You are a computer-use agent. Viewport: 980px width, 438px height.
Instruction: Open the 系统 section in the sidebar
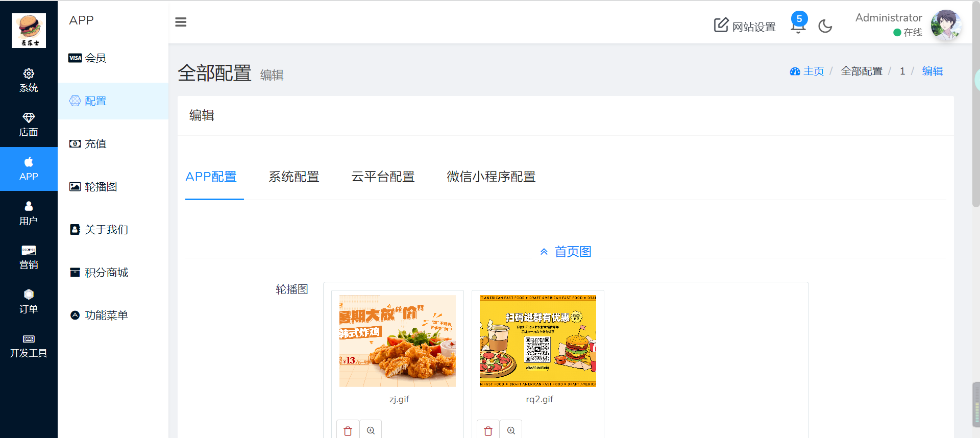coord(29,80)
